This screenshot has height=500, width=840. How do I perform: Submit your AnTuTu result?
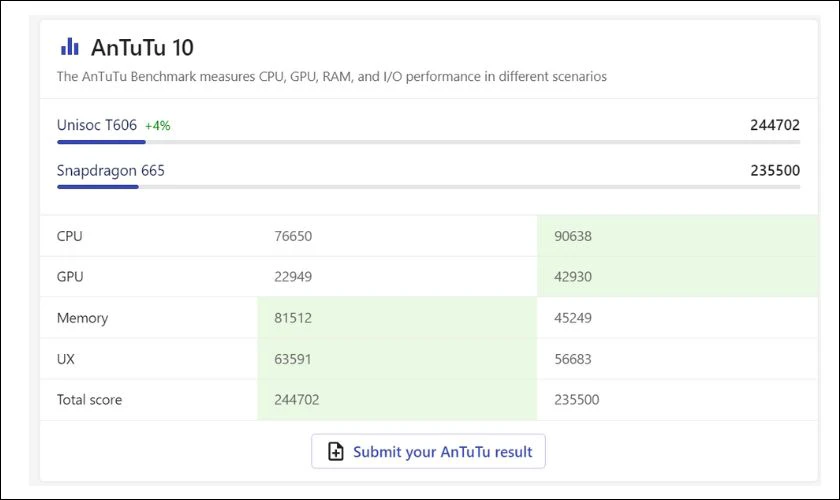[x=428, y=451]
